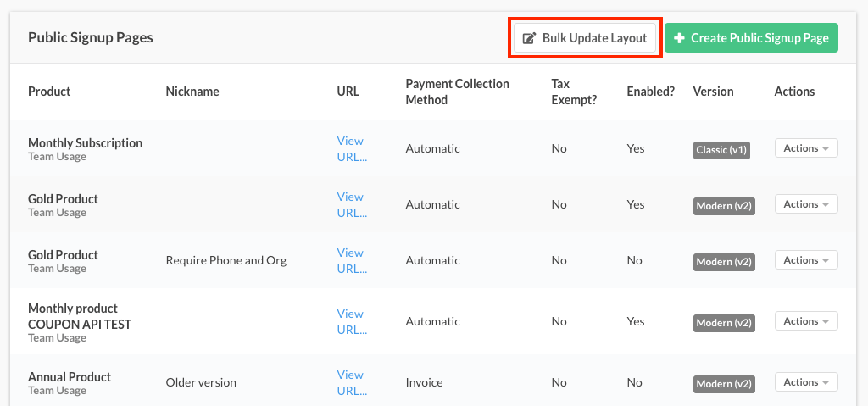868x406 pixels.
Task: Click the plus icon on Create Public Signup Page
Action: point(679,38)
